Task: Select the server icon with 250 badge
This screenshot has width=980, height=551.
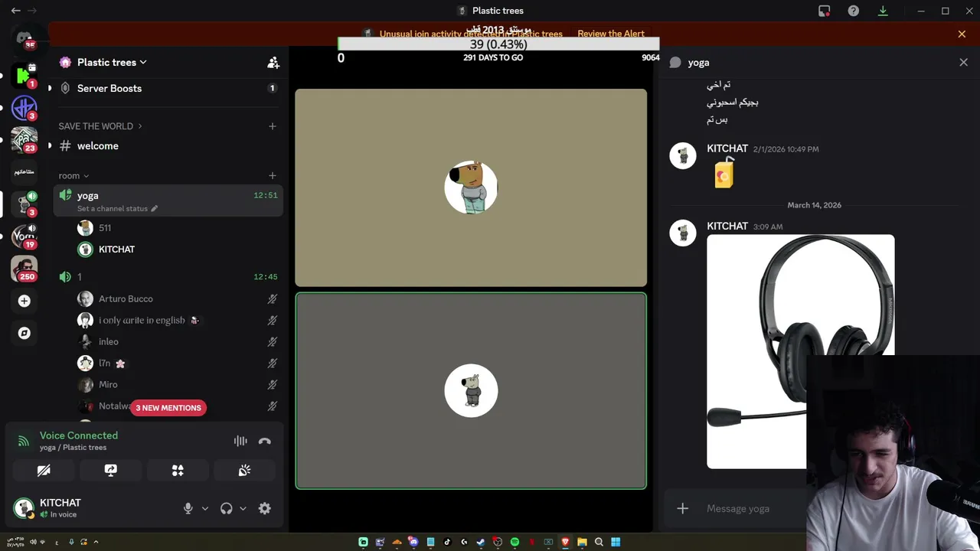Action: pyautogui.click(x=24, y=269)
